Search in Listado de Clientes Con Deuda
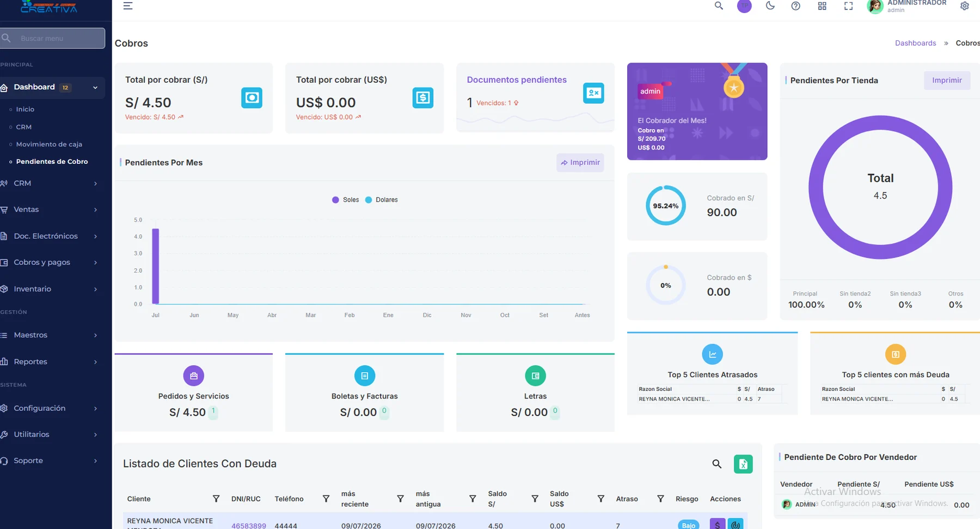This screenshot has height=529, width=980. coord(717,464)
